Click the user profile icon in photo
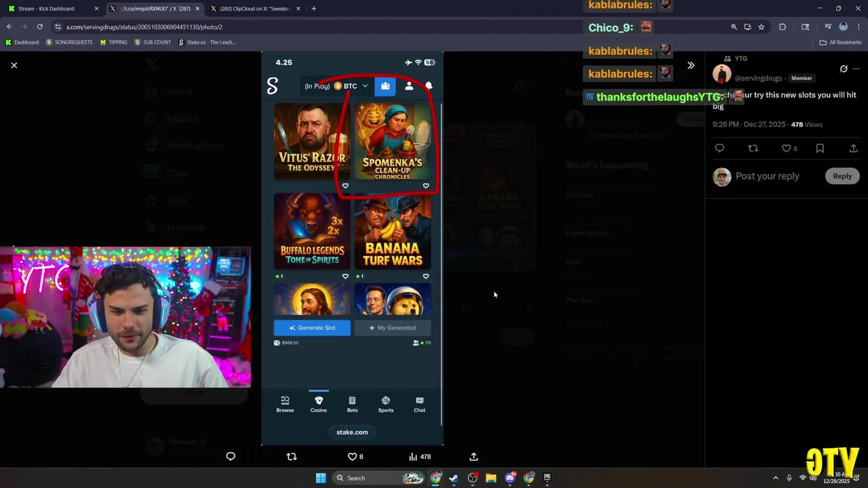This screenshot has width=868, height=488. pos(409,86)
